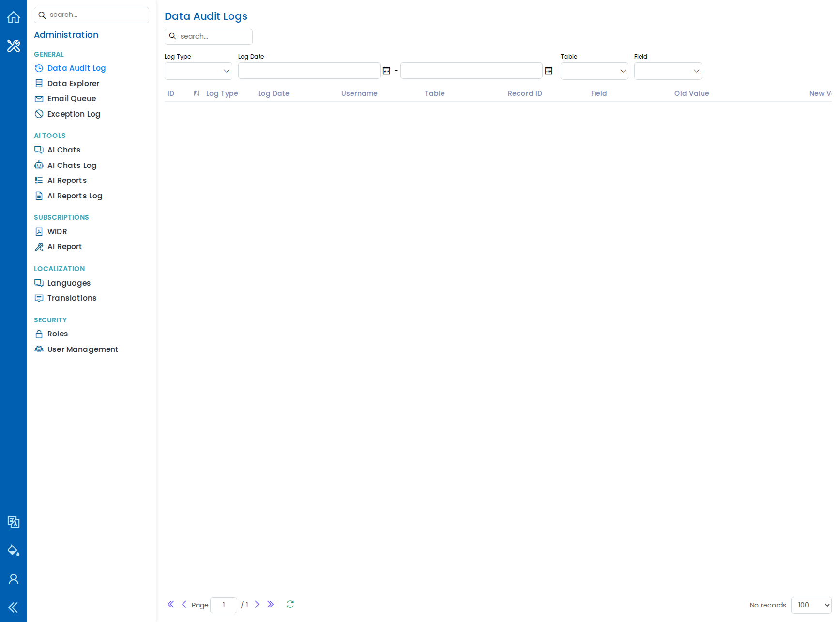840x622 pixels.
Task: Expand the Log Type dropdown
Action: (x=199, y=71)
